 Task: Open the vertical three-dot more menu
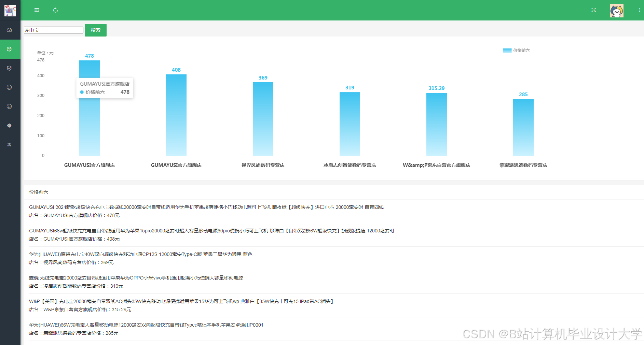640,10
